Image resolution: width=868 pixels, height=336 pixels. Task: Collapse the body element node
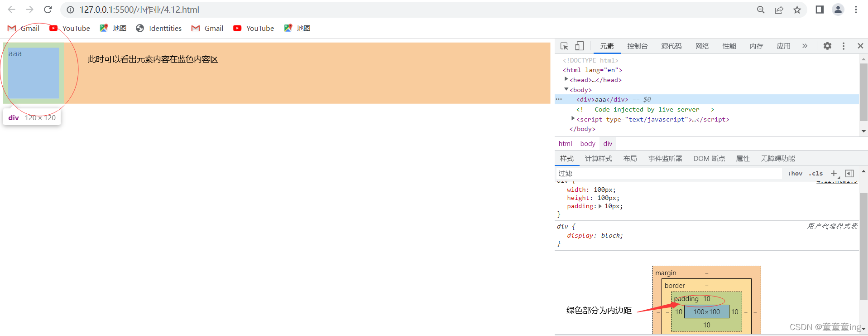(566, 89)
